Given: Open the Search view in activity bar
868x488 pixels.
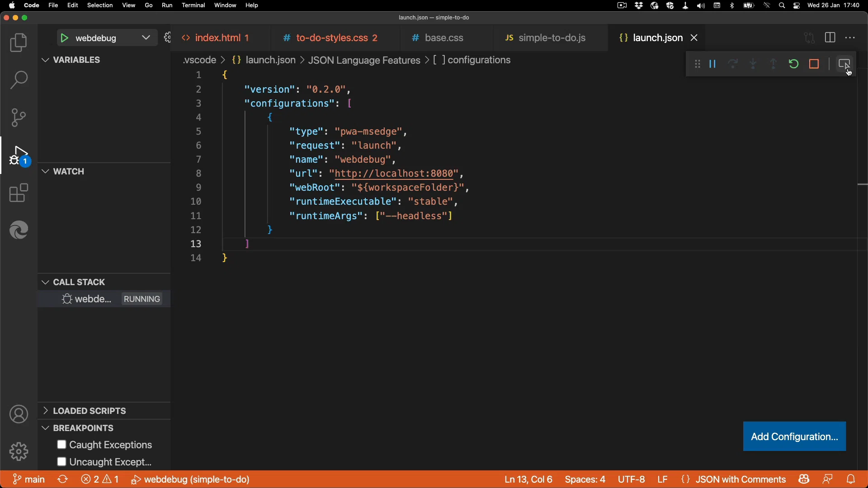Looking at the screenshot, I should 19,80.
